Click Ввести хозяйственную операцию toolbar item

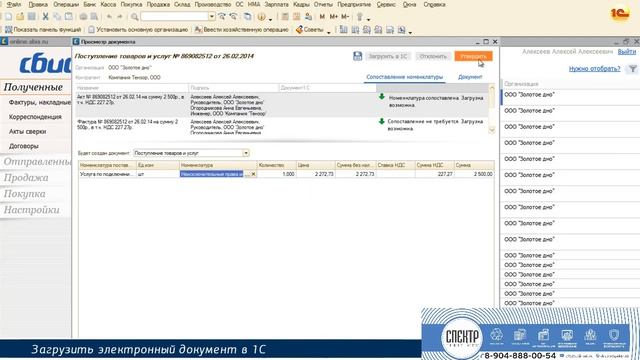click(242, 30)
